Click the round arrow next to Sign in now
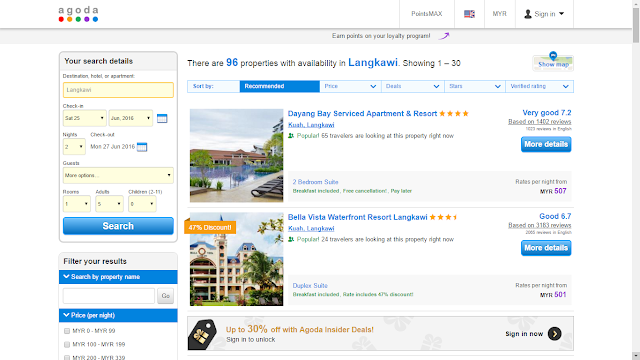 pyautogui.click(x=554, y=334)
